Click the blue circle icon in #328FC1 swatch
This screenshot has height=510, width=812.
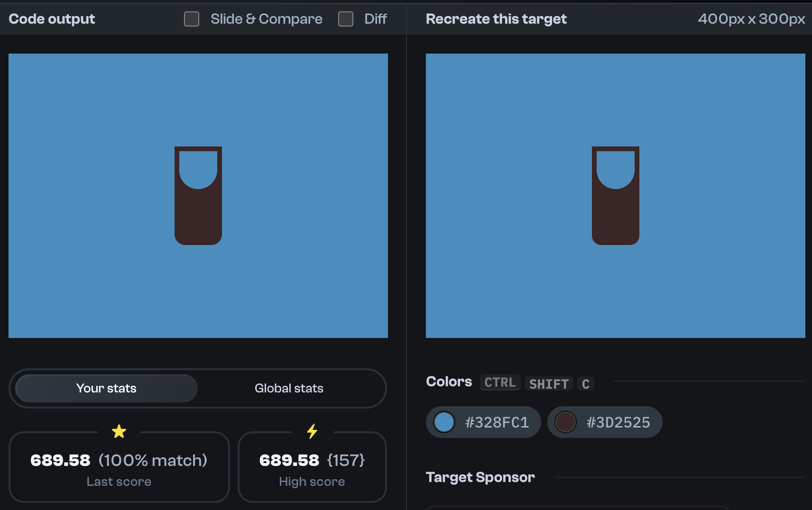[x=444, y=422]
